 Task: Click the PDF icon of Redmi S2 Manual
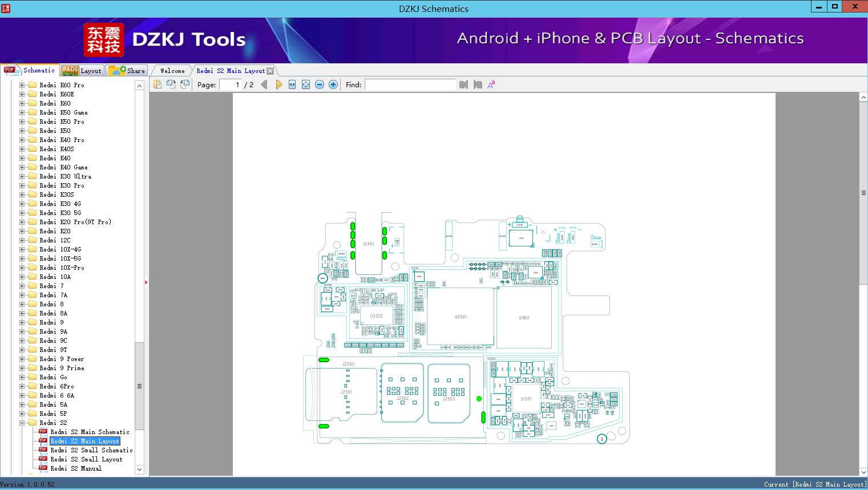[x=43, y=468]
